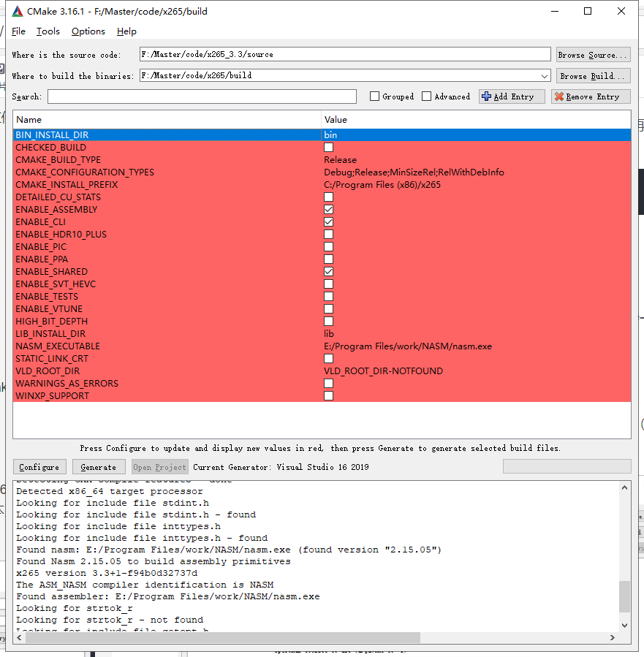Open the Tools menu

(48, 31)
